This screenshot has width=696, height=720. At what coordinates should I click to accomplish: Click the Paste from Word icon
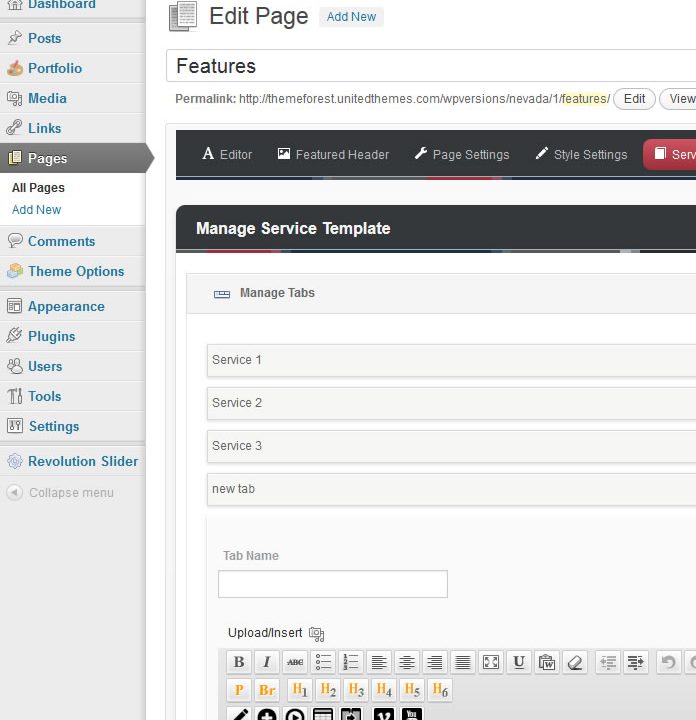pos(546,662)
